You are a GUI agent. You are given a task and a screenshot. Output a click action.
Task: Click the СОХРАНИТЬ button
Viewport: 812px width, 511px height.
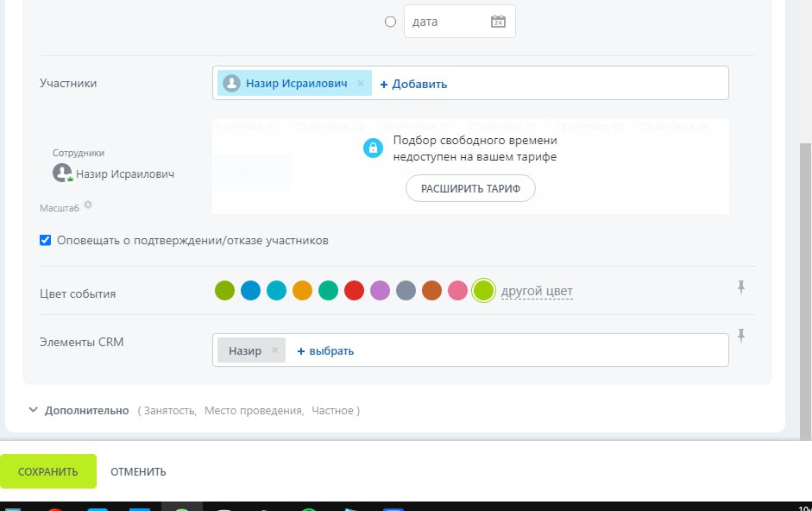click(48, 471)
